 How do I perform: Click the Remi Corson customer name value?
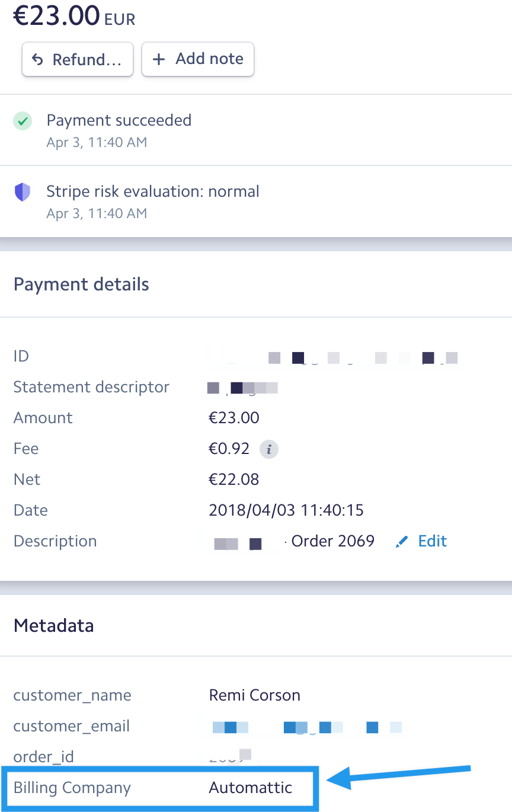(255, 695)
